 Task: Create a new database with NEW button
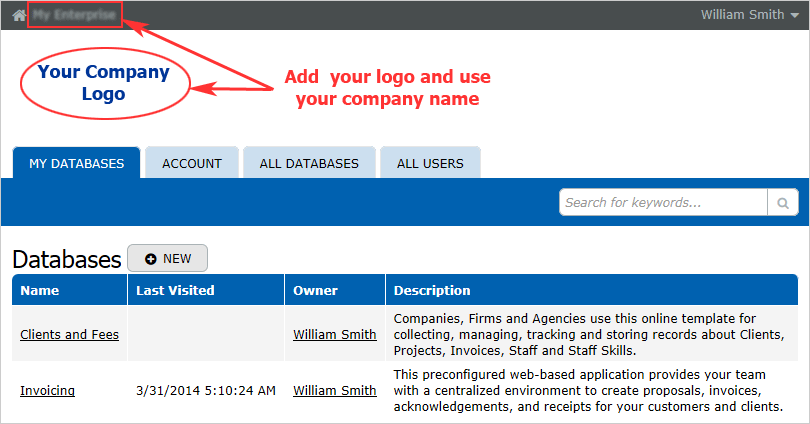click(x=167, y=258)
